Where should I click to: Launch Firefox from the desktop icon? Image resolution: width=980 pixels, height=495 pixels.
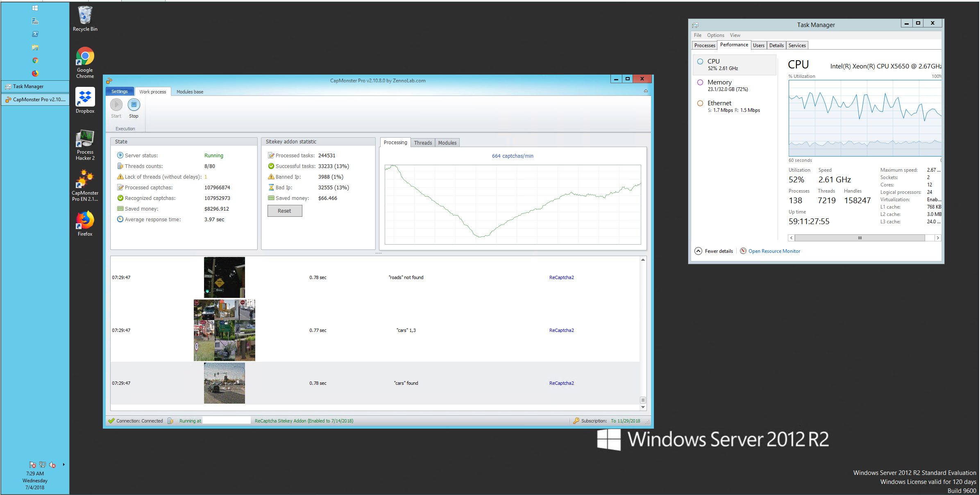click(x=85, y=223)
